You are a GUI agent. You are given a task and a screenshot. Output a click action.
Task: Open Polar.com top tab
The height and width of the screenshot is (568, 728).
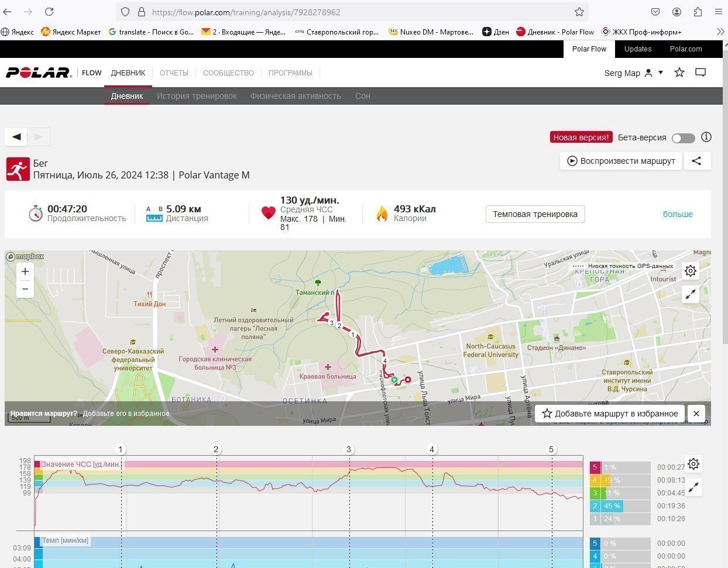pos(686,49)
